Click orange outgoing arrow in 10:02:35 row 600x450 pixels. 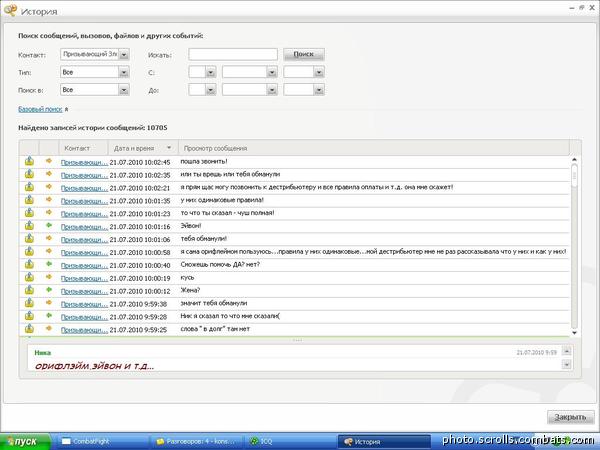[46, 174]
